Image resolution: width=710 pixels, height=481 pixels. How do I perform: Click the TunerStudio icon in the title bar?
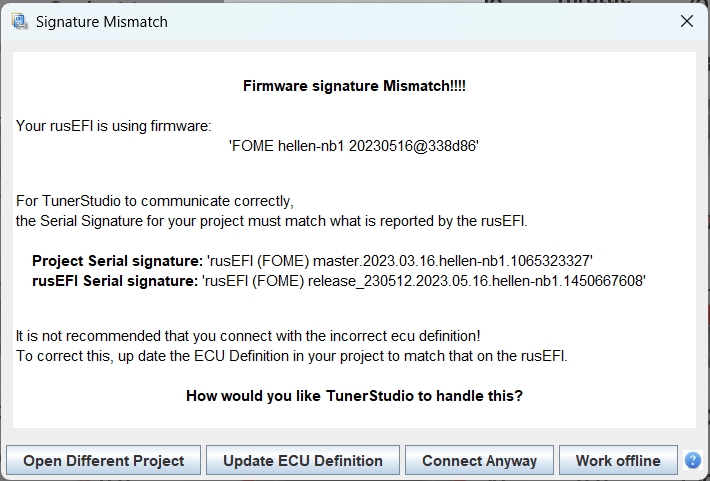point(20,21)
